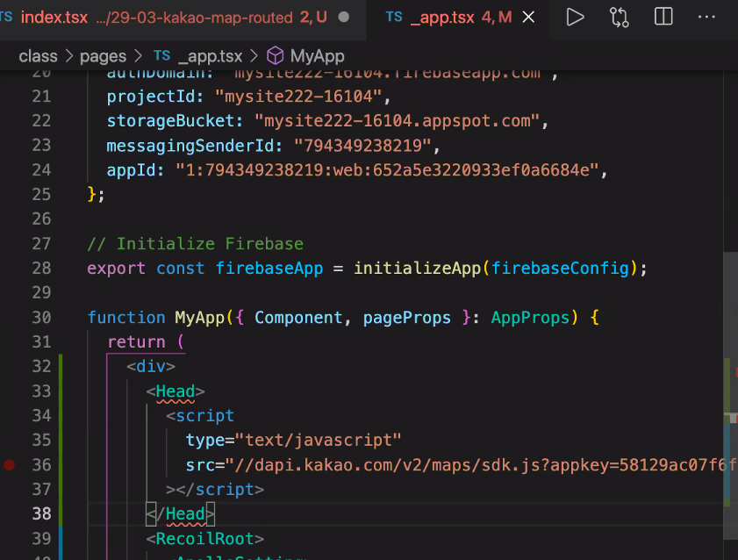
Task: Click the opening Head tag with error underline
Action: click(x=176, y=391)
